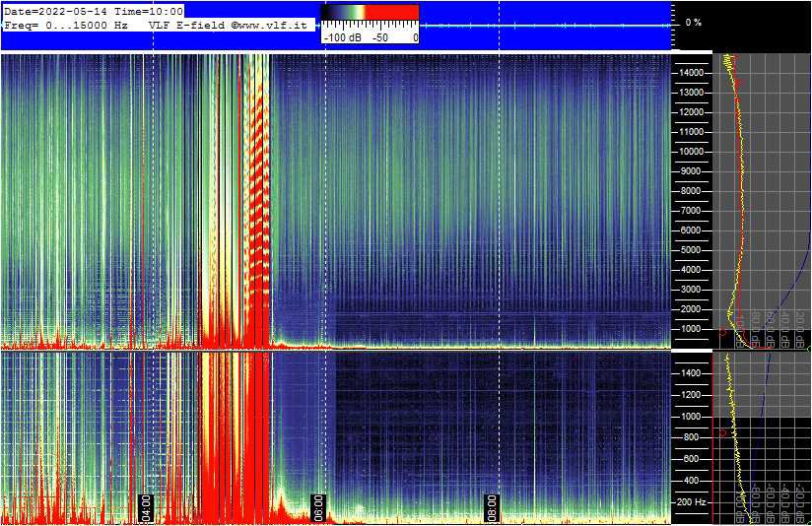Click the Freq= 0...15000 Hz label

(x=66, y=25)
